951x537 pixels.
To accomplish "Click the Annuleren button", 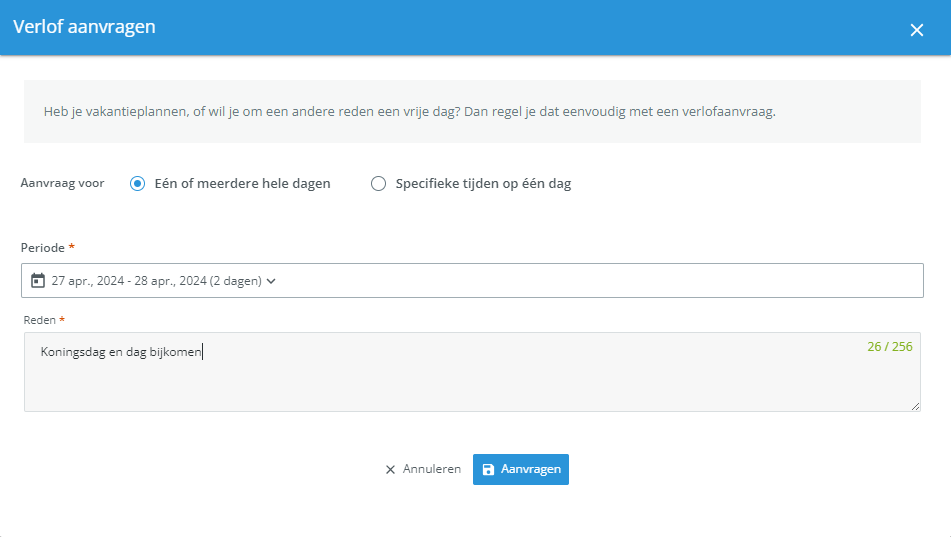I will point(423,469).
